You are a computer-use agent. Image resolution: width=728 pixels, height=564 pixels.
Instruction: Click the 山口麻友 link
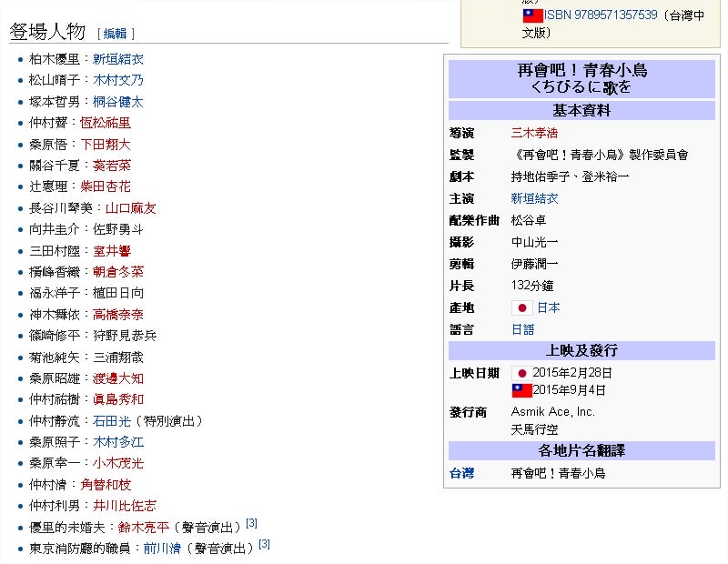click(x=131, y=208)
